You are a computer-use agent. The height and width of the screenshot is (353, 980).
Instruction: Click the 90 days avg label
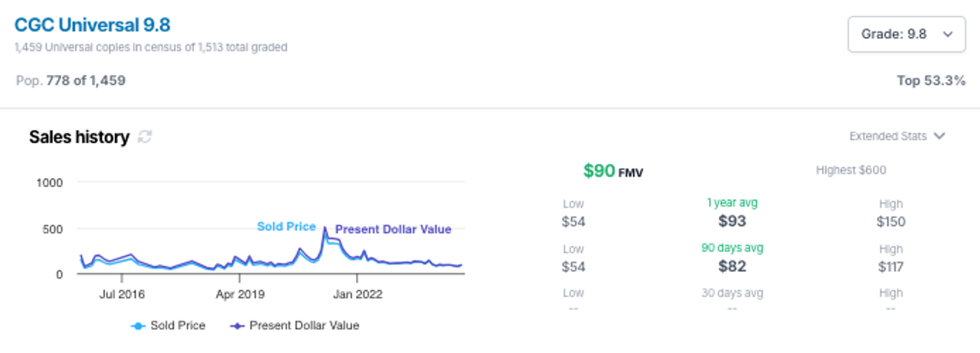(732, 248)
